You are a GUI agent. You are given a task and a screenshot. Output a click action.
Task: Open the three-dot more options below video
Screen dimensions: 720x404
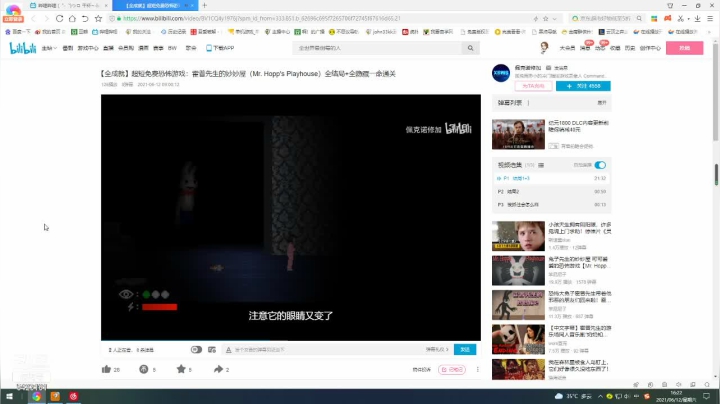click(x=478, y=370)
